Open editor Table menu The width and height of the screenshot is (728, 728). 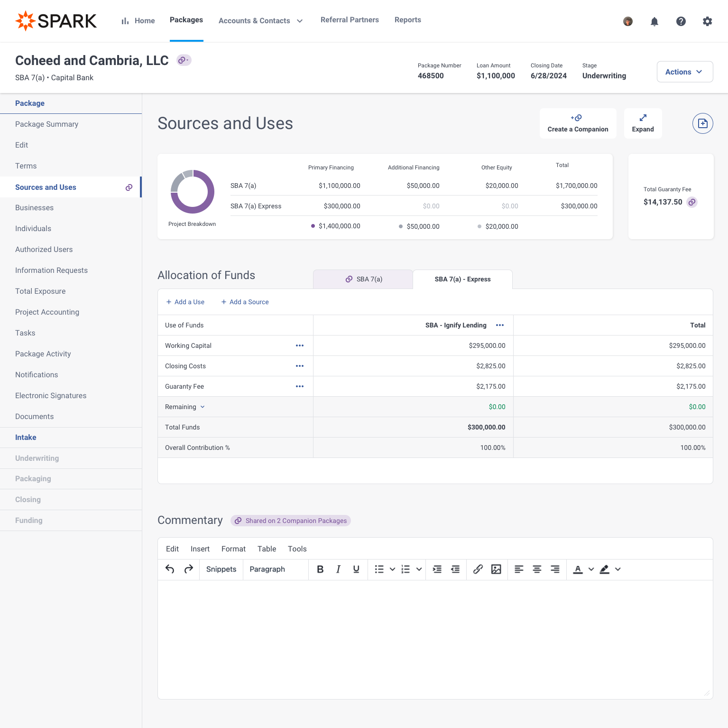tap(267, 549)
